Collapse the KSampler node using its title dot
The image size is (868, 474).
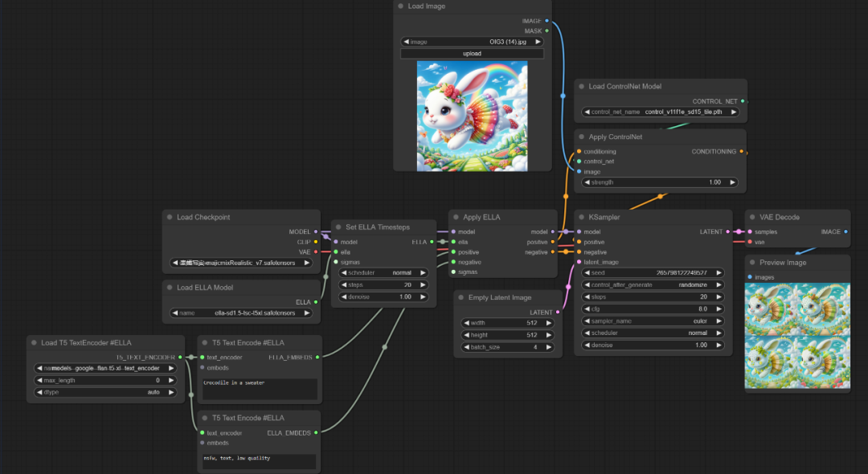582,217
